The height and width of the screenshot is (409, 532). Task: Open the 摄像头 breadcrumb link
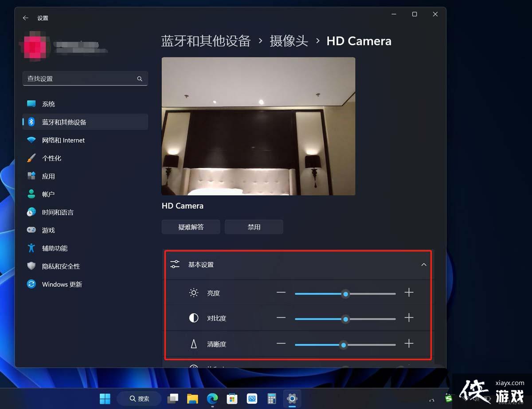pyautogui.click(x=289, y=41)
